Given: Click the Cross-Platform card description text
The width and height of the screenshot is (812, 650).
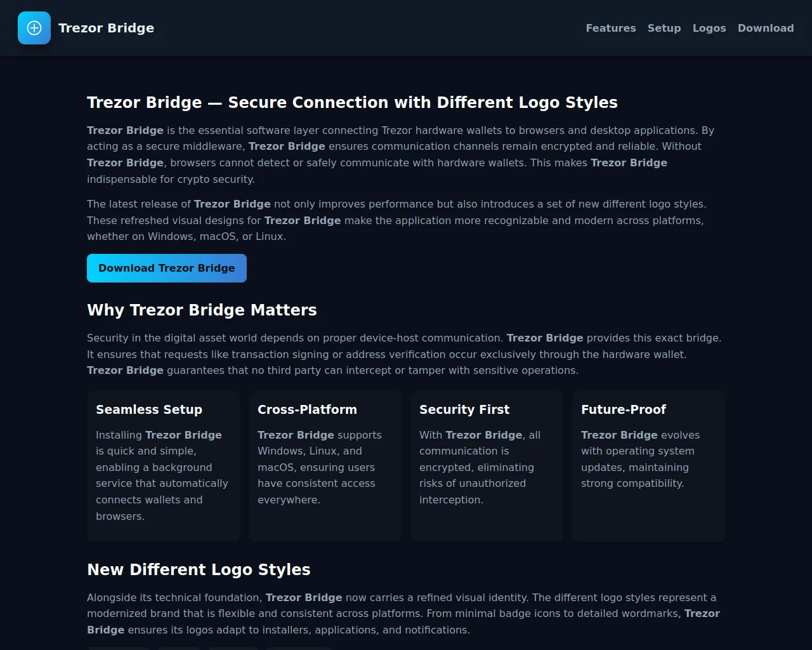Looking at the screenshot, I should click(320, 467).
